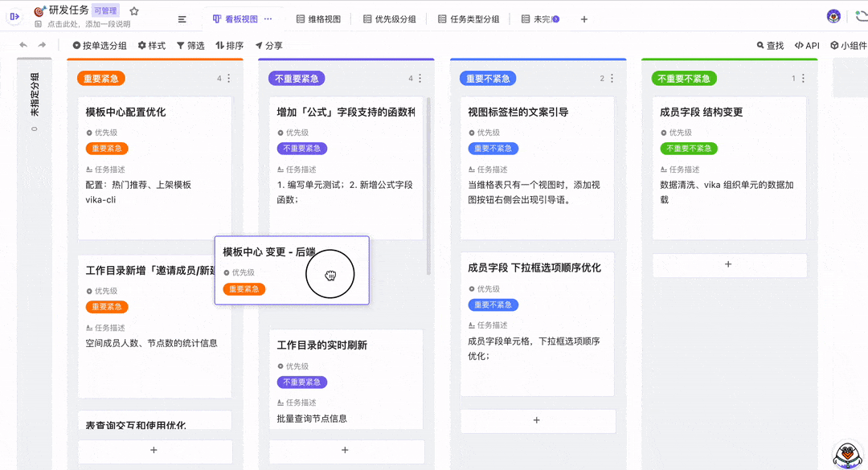Image resolution: width=868 pixels, height=470 pixels.
Task: Click the 排序 sort button
Action: coord(229,46)
